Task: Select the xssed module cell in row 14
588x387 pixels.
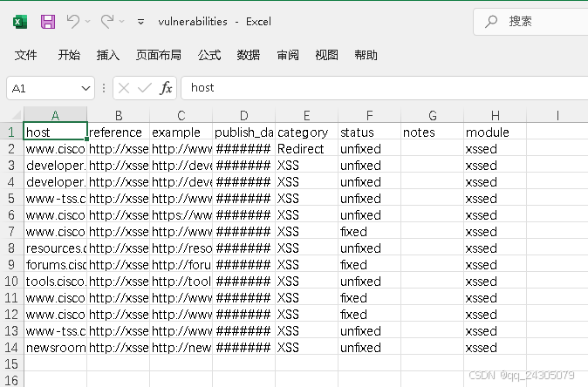Action: pyautogui.click(x=495, y=347)
